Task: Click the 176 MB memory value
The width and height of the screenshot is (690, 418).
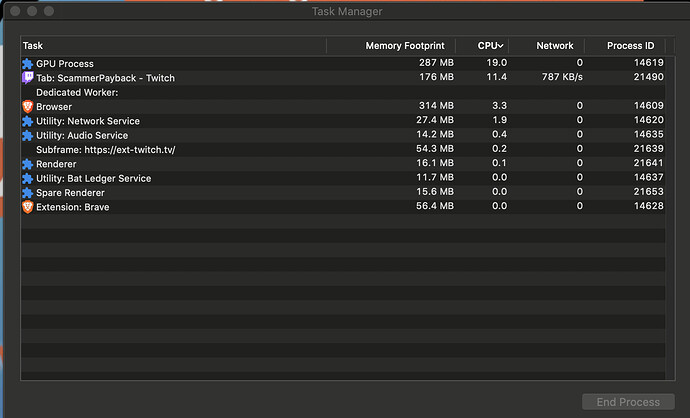Action: point(436,77)
